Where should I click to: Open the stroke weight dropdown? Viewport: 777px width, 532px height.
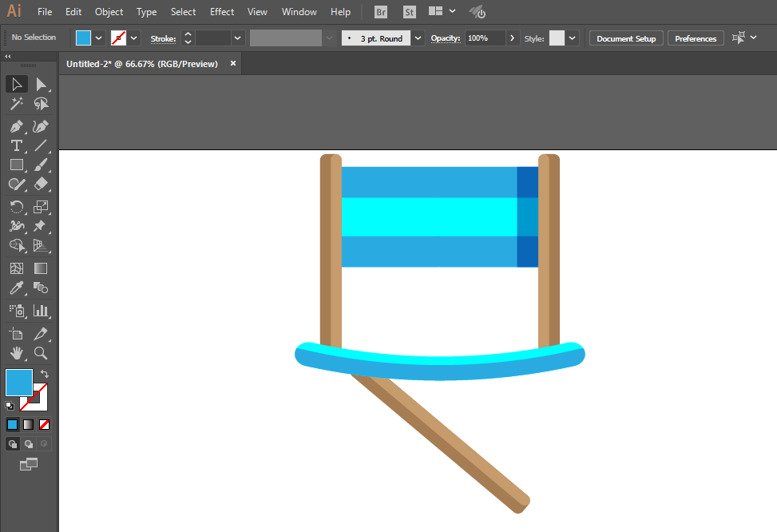(238, 38)
